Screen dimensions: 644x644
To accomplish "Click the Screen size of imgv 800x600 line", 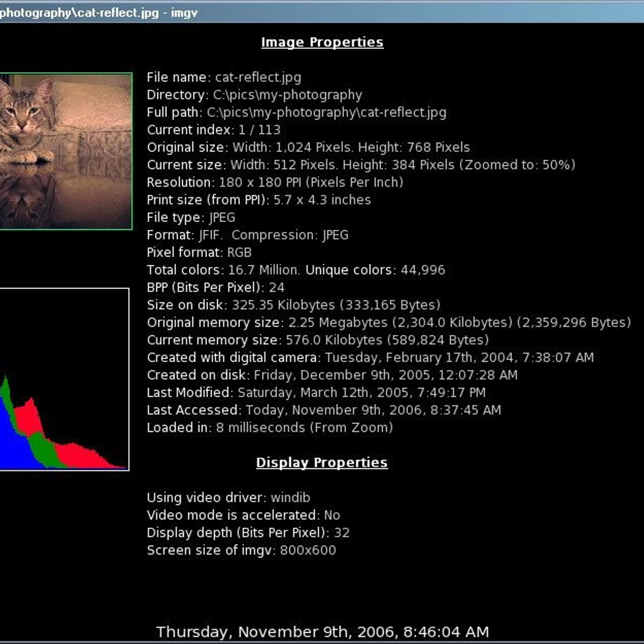I will pos(241,550).
